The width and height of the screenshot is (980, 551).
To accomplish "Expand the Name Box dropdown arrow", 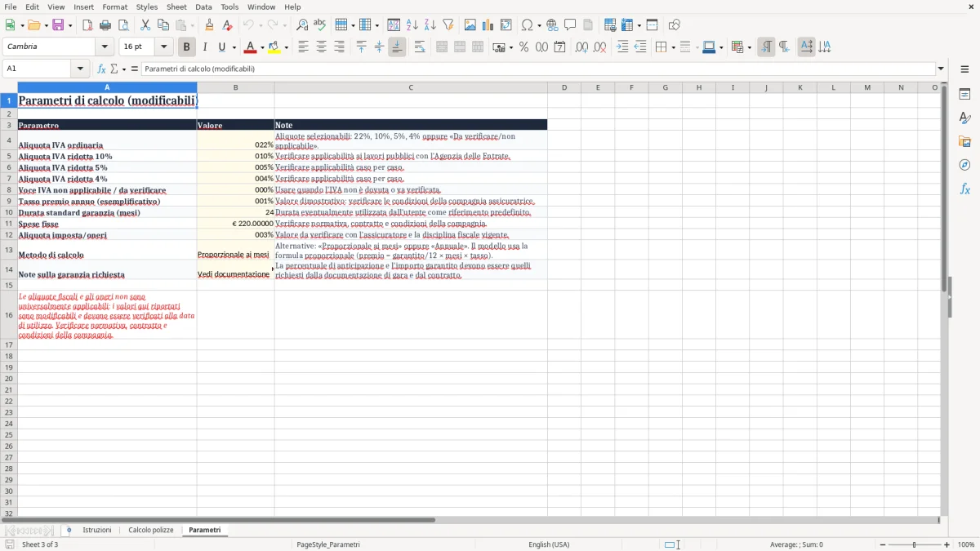I will point(81,69).
